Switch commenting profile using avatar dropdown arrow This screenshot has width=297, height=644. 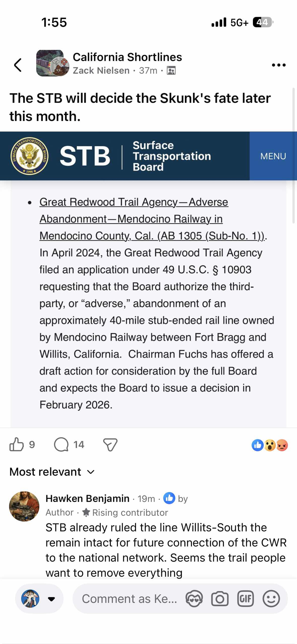point(51,599)
